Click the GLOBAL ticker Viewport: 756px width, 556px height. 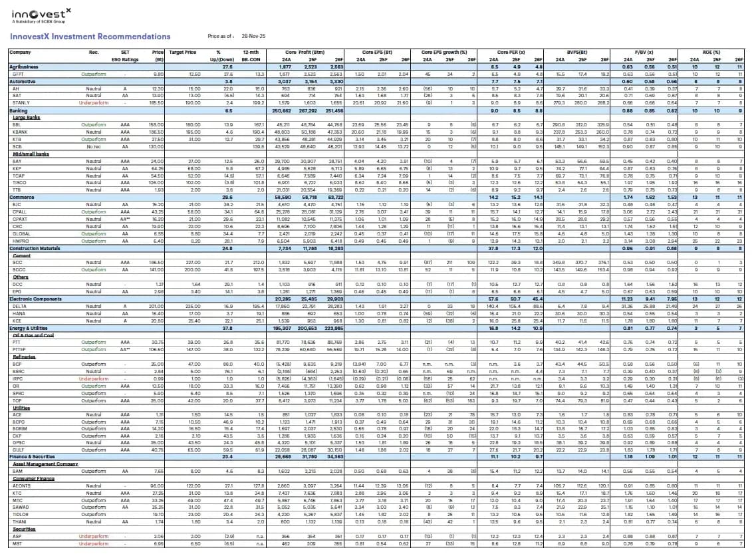click(21, 234)
